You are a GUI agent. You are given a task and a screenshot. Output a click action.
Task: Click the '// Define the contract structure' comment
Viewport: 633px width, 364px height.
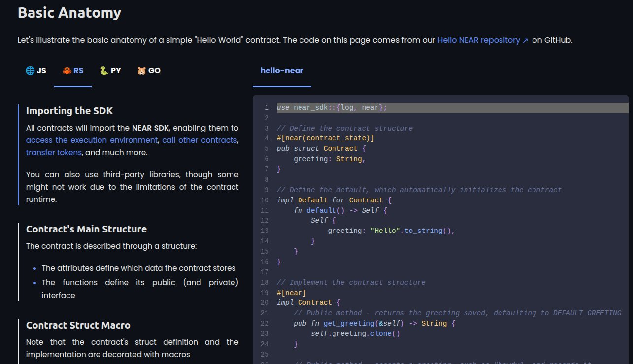(x=345, y=128)
